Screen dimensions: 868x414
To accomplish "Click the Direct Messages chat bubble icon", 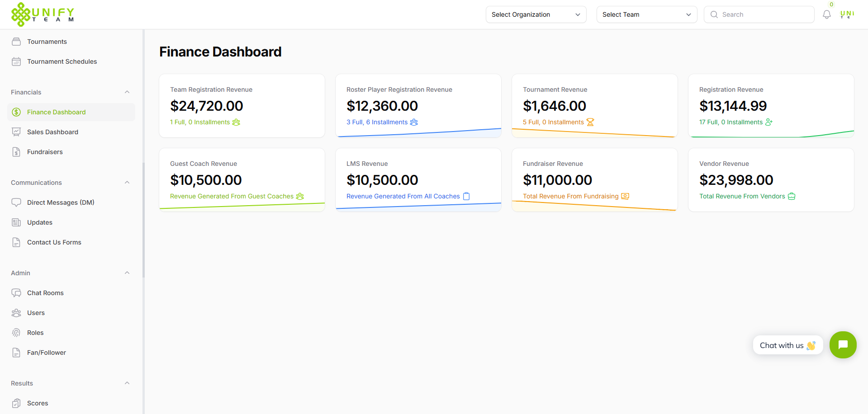I will 16,202.
